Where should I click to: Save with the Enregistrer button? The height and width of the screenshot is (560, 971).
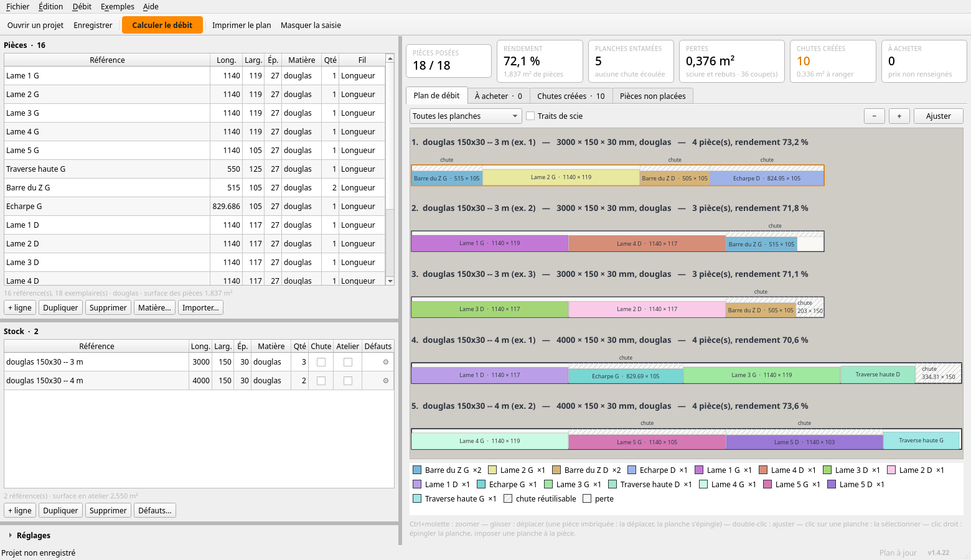coord(93,25)
